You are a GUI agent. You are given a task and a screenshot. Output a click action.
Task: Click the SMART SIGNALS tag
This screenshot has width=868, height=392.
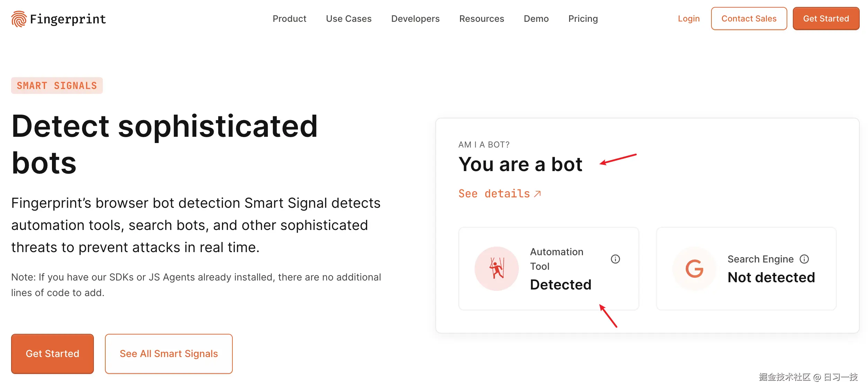(x=57, y=85)
